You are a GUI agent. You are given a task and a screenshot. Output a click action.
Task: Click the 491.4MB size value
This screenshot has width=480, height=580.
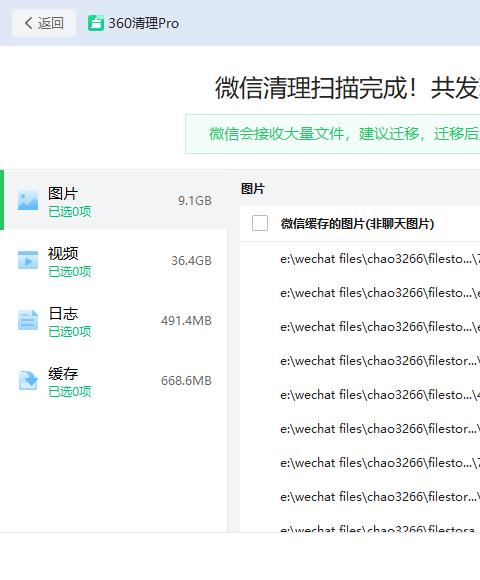pos(186,320)
